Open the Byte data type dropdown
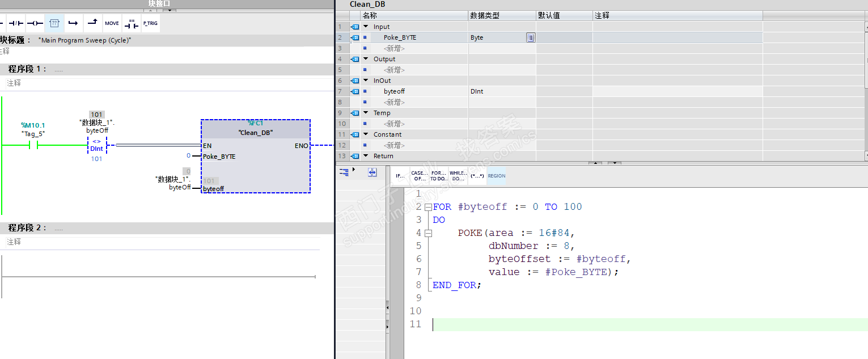The image size is (868, 359). tap(530, 37)
